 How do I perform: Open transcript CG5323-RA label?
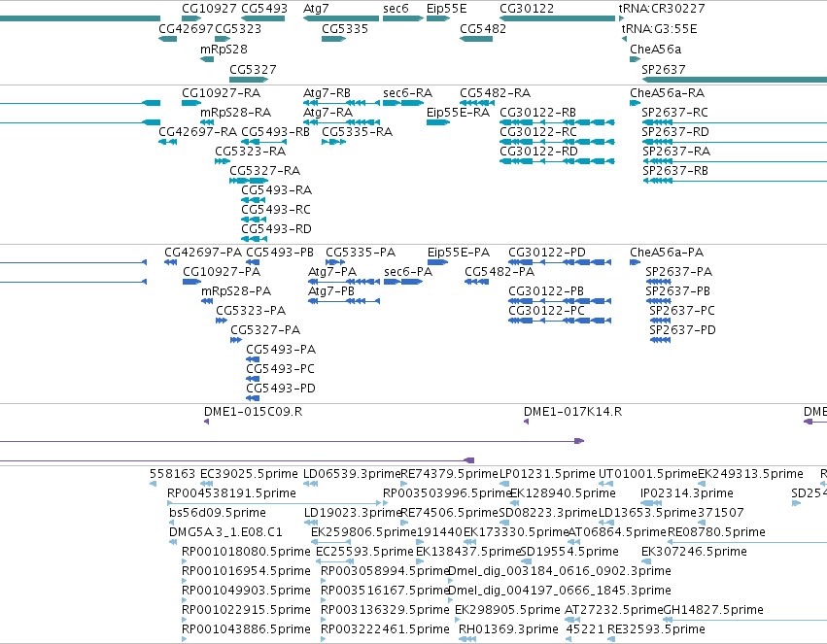click(250, 152)
